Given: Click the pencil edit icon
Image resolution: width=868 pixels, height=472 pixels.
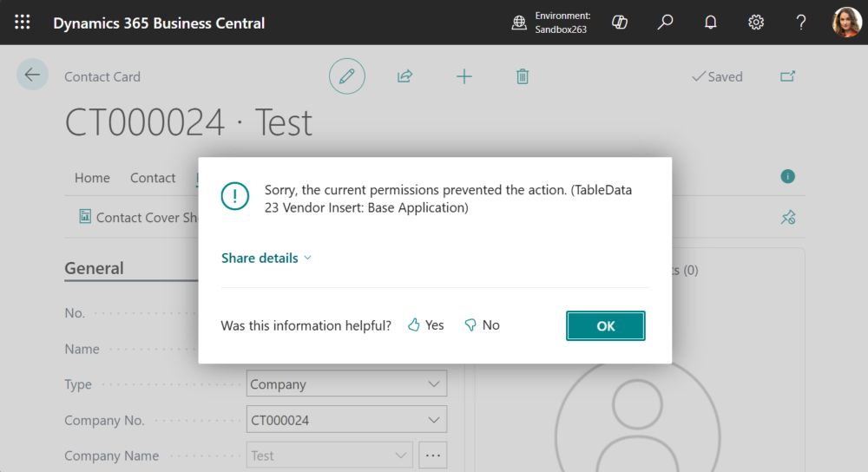Looking at the screenshot, I should pos(347,75).
